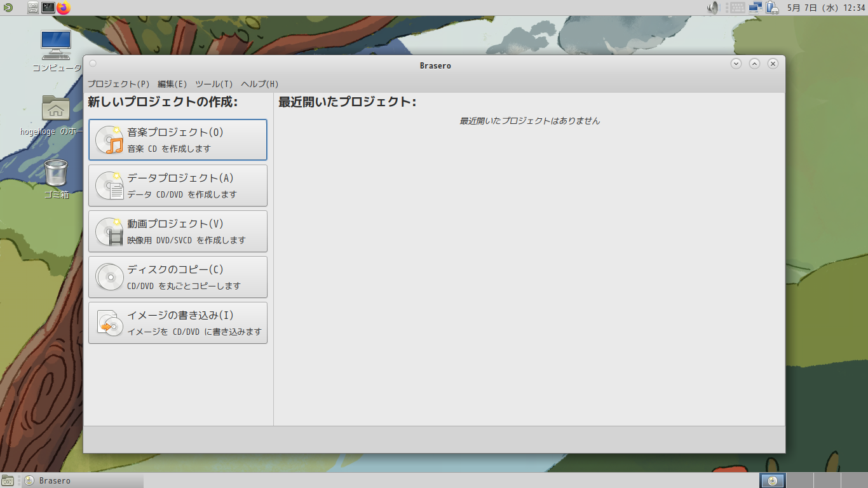Click the volume speaker icon
This screenshot has width=868, height=488.
(713, 8)
